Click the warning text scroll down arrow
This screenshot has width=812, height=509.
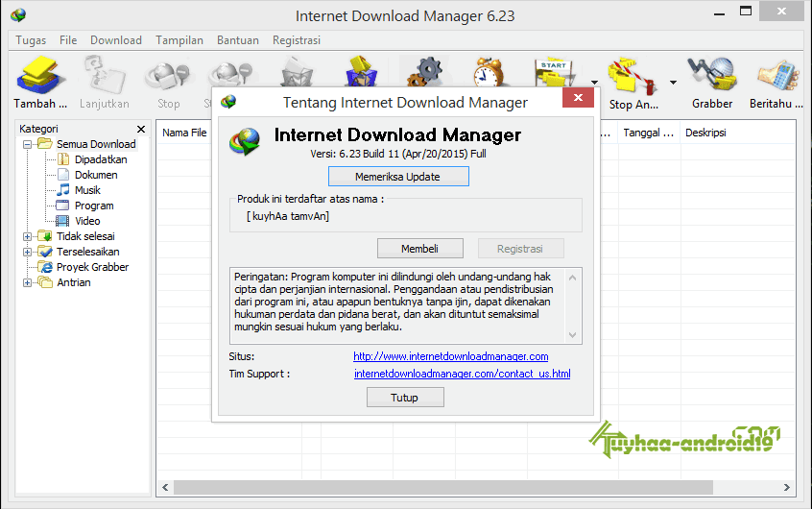(572, 335)
